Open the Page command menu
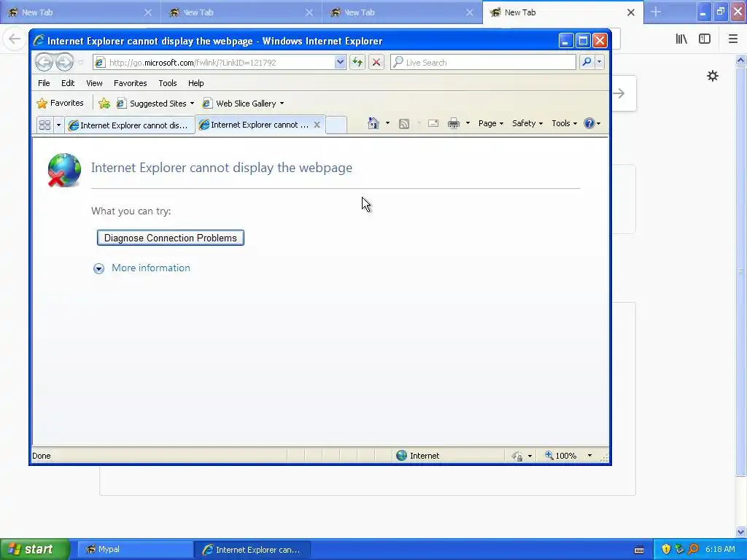This screenshot has height=560, width=747. (491, 123)
